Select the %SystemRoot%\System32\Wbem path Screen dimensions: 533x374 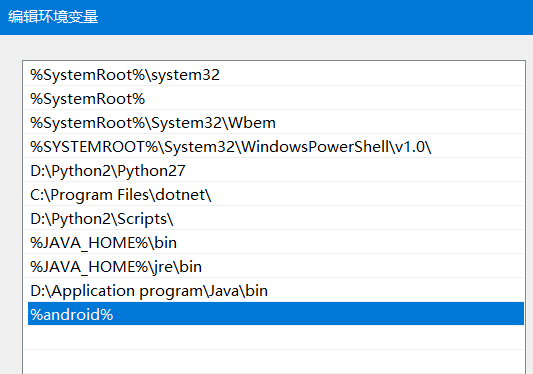(x=274, y=123)
